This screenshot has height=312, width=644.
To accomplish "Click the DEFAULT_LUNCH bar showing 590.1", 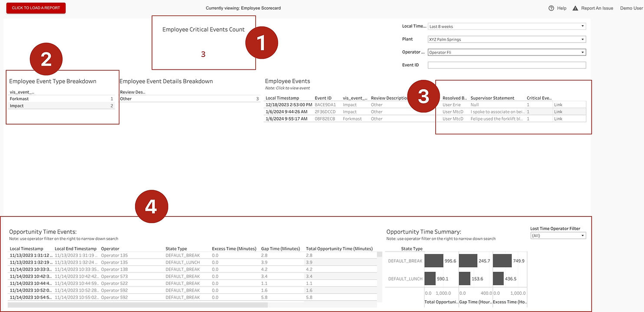I will pos(430,279).
